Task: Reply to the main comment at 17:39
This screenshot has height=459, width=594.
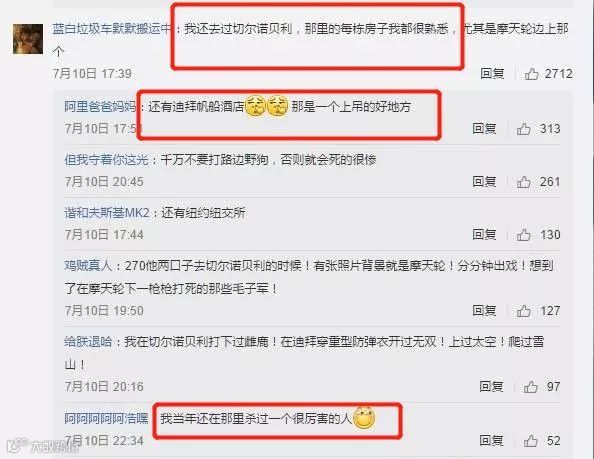Action: pyautogui.click(x=492, y=73)
